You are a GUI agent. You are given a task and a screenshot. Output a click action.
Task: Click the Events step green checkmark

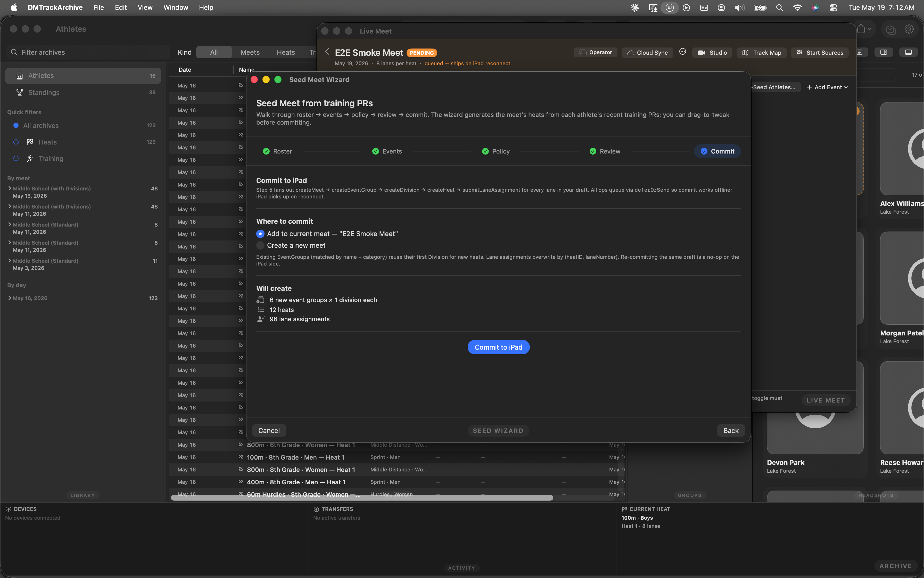[375, 151]
